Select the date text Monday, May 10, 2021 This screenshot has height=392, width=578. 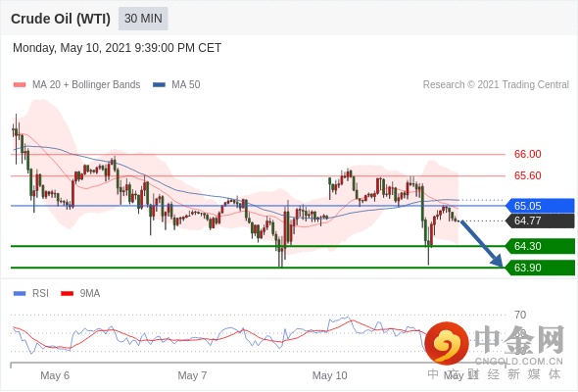tap(72, 48)
